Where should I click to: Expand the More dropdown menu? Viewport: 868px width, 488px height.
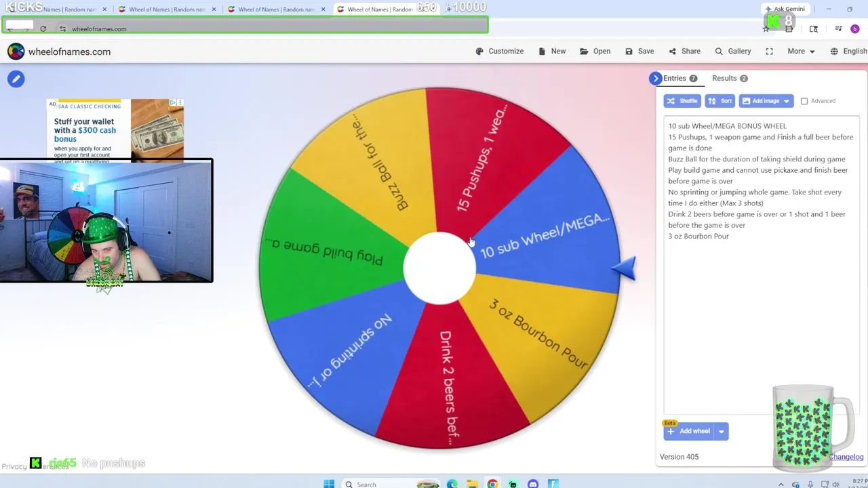point(801,52)
